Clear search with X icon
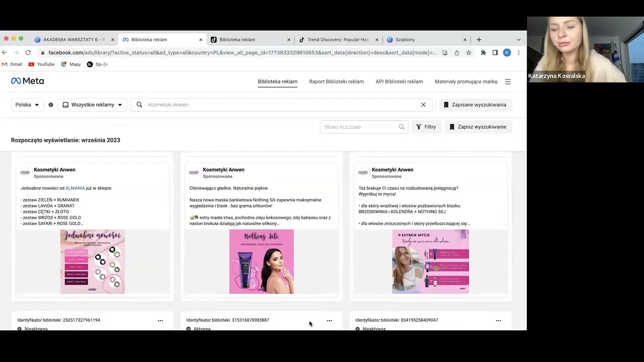Viewport: 644px width, 362px height. tap(423, 105)
